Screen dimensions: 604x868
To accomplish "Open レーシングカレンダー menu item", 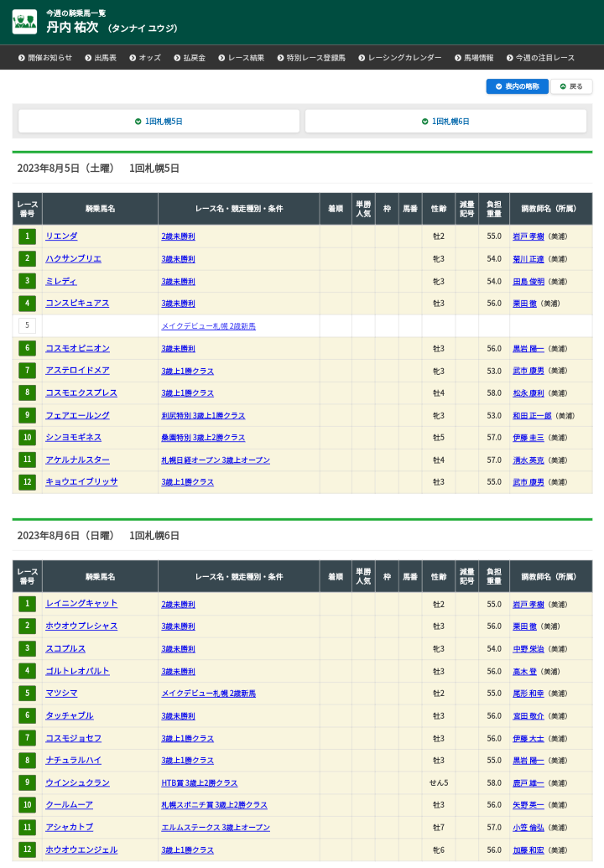I will click(399, 58).
